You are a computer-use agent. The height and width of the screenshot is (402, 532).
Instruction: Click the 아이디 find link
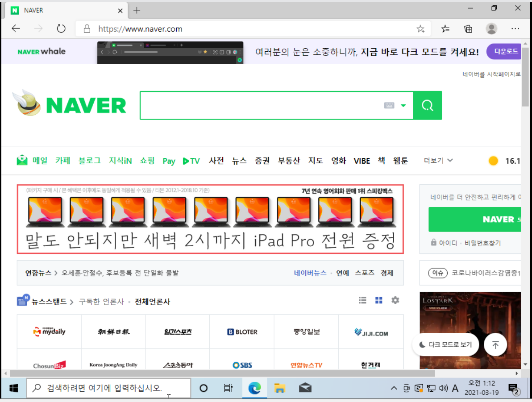448,243
